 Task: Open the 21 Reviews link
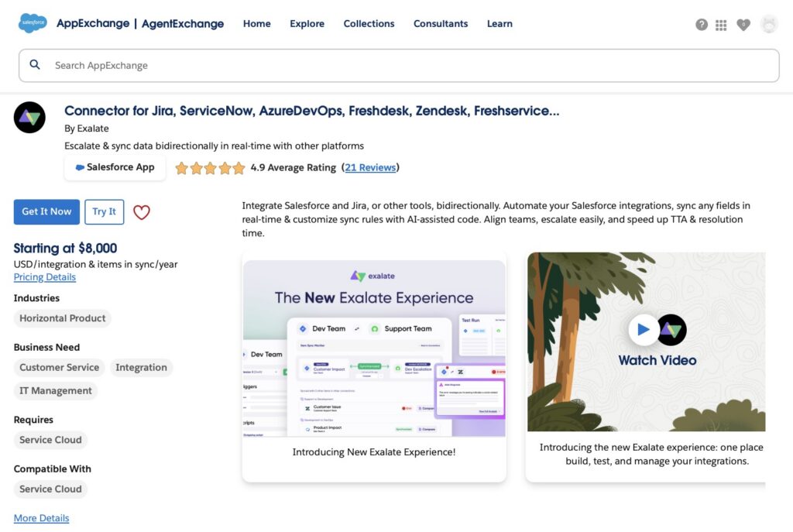[x=370, y=167]
